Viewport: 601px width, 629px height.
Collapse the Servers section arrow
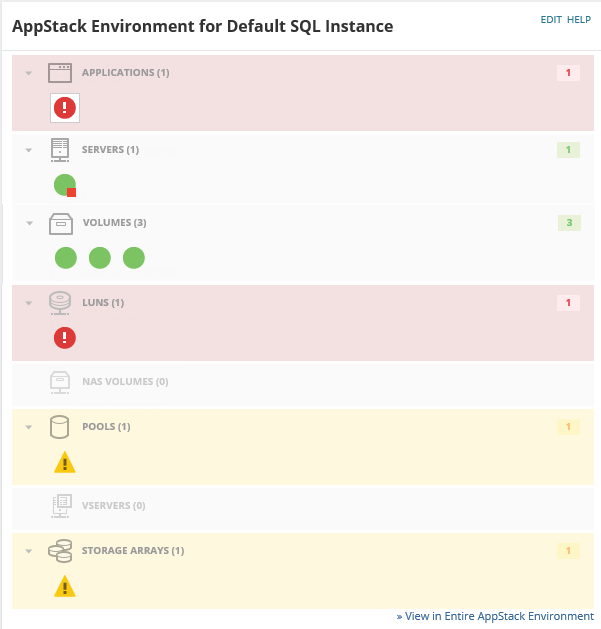tap(29, 151)
